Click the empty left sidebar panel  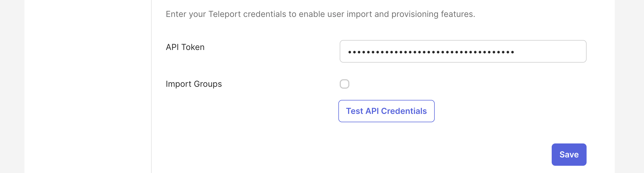89,86
